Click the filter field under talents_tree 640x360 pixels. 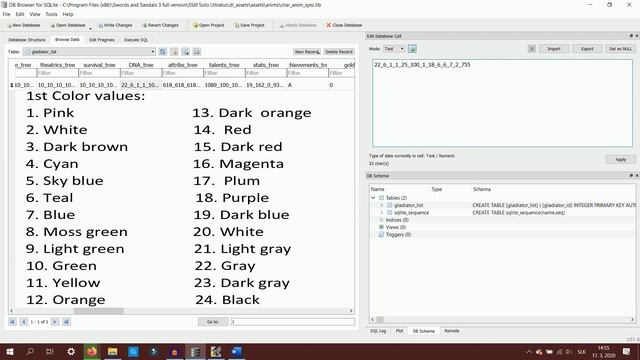click(224, 73)
